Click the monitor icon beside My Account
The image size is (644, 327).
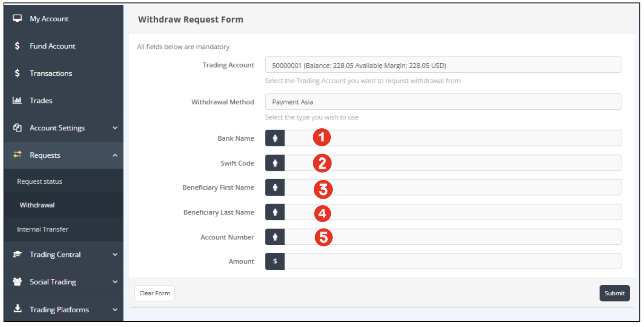(17, 18)
